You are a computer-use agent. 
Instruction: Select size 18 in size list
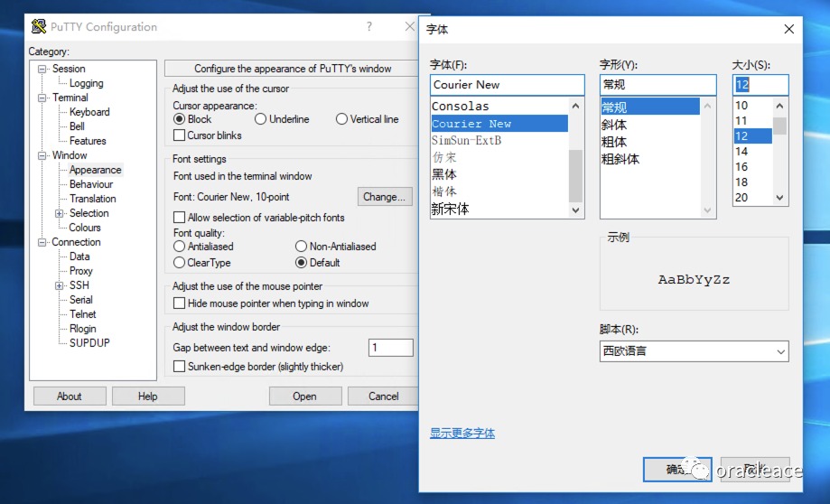(x=752, y=182)
